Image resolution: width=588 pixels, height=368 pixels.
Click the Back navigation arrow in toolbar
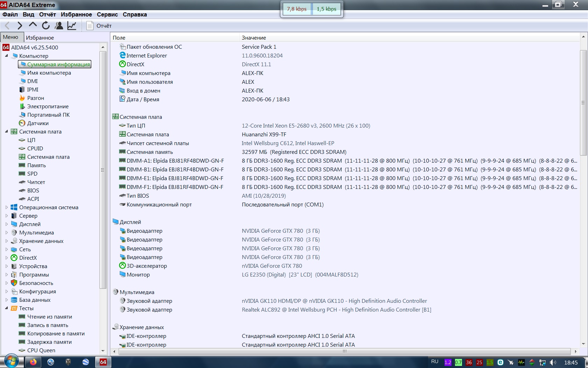[7, 26]
